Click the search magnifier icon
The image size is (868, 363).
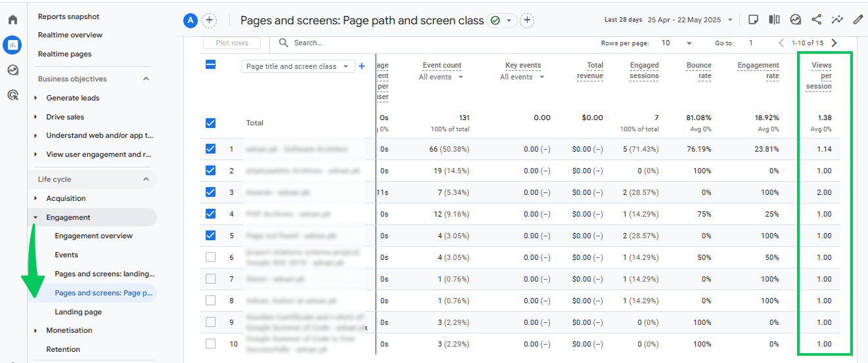284,43
